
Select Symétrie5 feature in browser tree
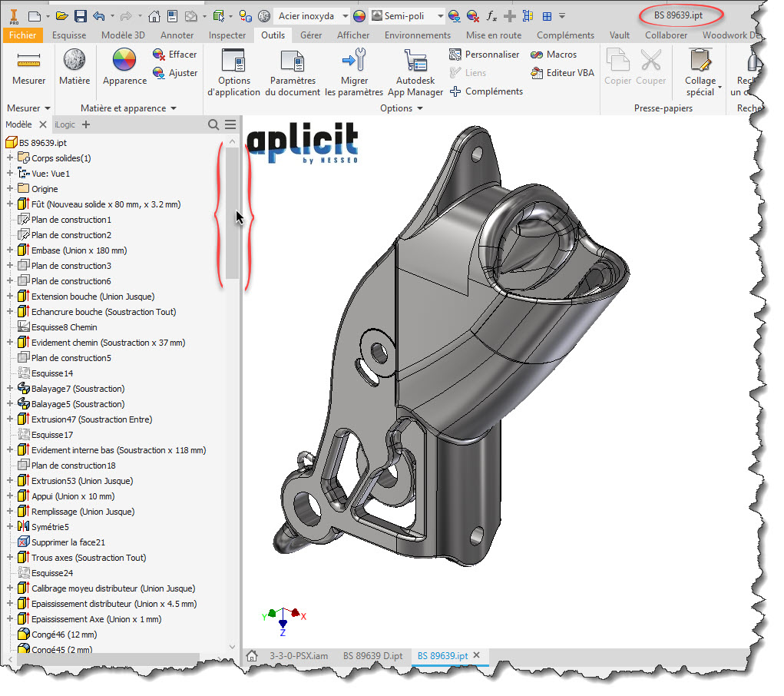(x=50, y=527)
